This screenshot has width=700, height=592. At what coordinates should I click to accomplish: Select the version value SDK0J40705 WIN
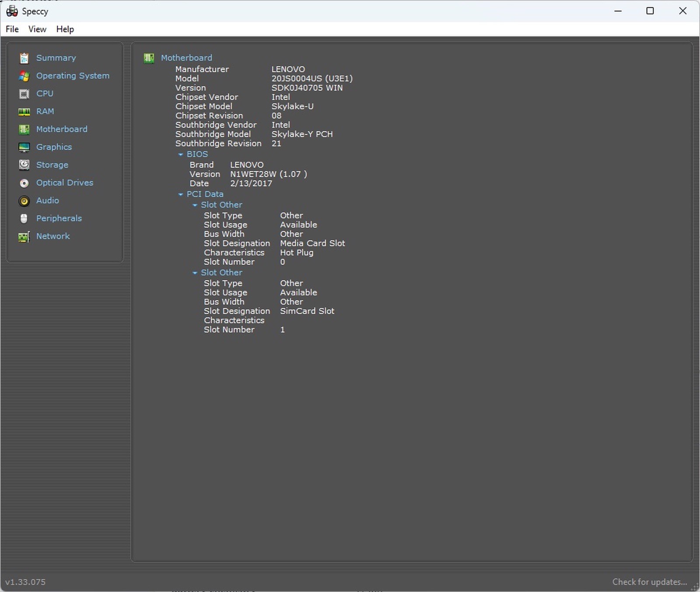pos(307,88)
